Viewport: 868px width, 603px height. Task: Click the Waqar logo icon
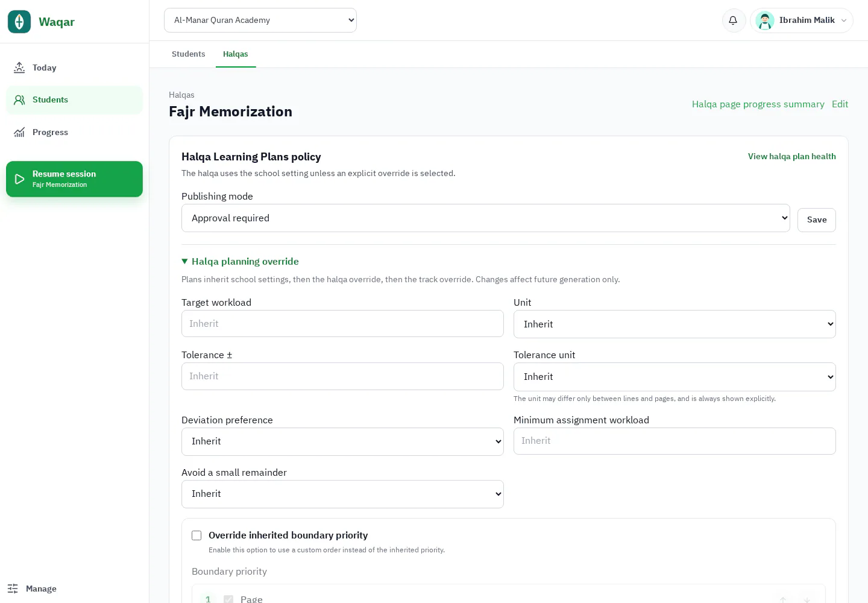[x=19, y=22]
